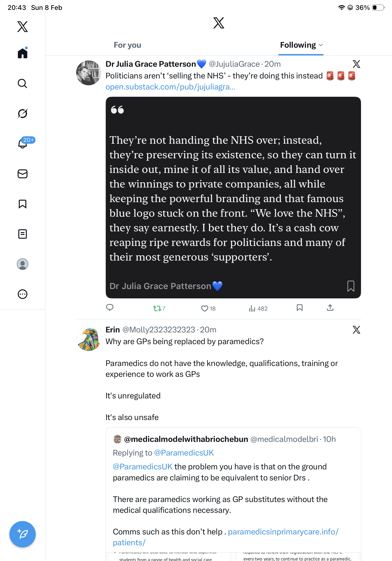Image resolution: width=392 pixels, height=561 pixels.
Task: Open the open.substack.com link
Action: (x=170, y=87)
